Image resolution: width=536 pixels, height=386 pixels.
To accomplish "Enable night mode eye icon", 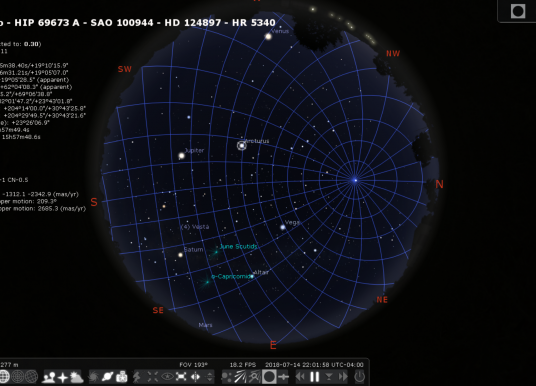I will pyautogui.click(x=167, y=377).
